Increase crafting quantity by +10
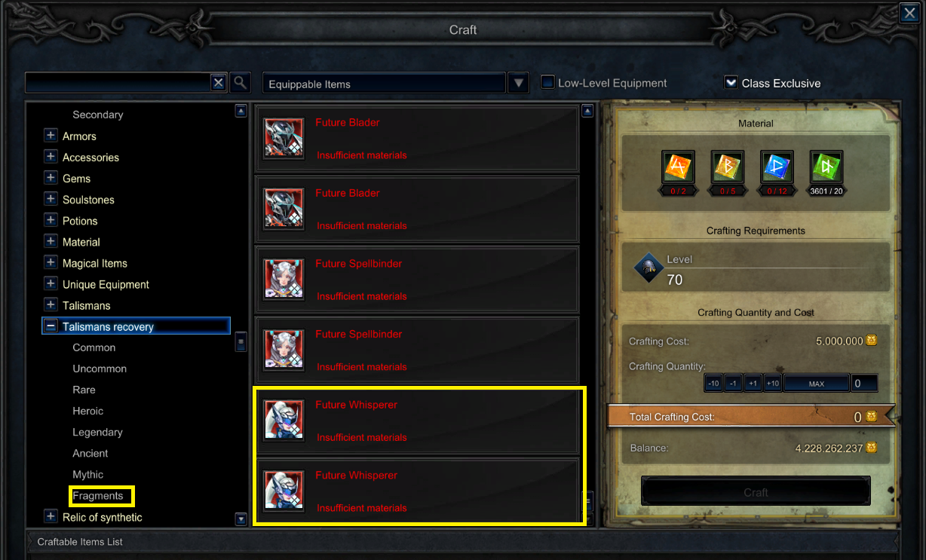 tap(772, 384)
